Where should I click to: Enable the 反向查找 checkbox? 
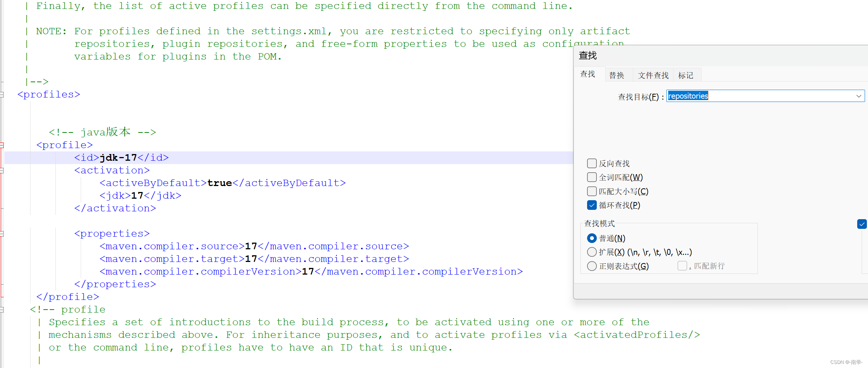coord(592,163)
